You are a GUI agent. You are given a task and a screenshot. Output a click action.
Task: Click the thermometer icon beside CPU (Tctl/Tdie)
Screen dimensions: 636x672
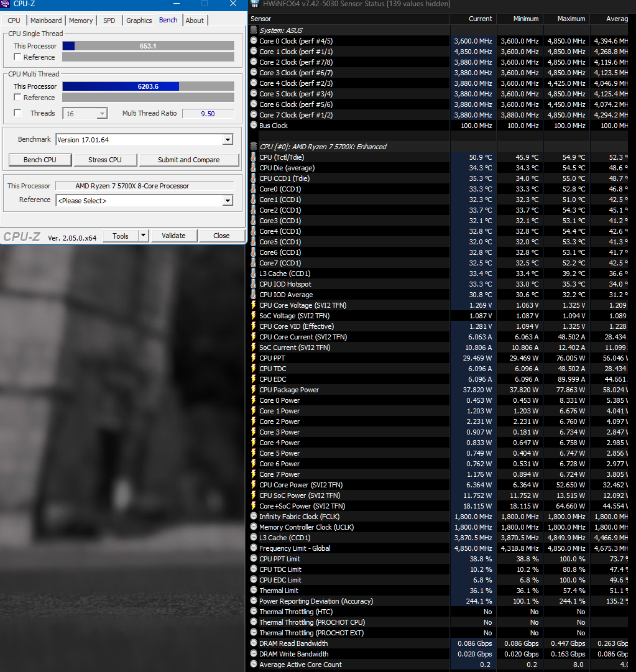point(254,157)
